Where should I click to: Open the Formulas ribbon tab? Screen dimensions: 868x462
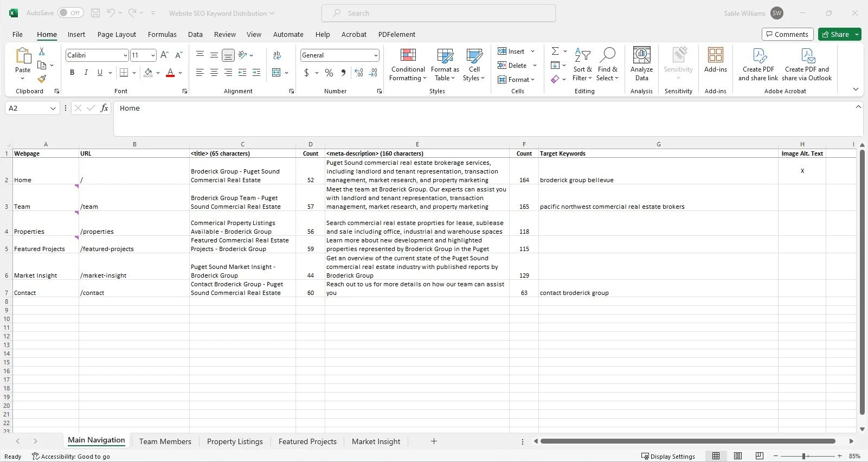tap(162, 34)
